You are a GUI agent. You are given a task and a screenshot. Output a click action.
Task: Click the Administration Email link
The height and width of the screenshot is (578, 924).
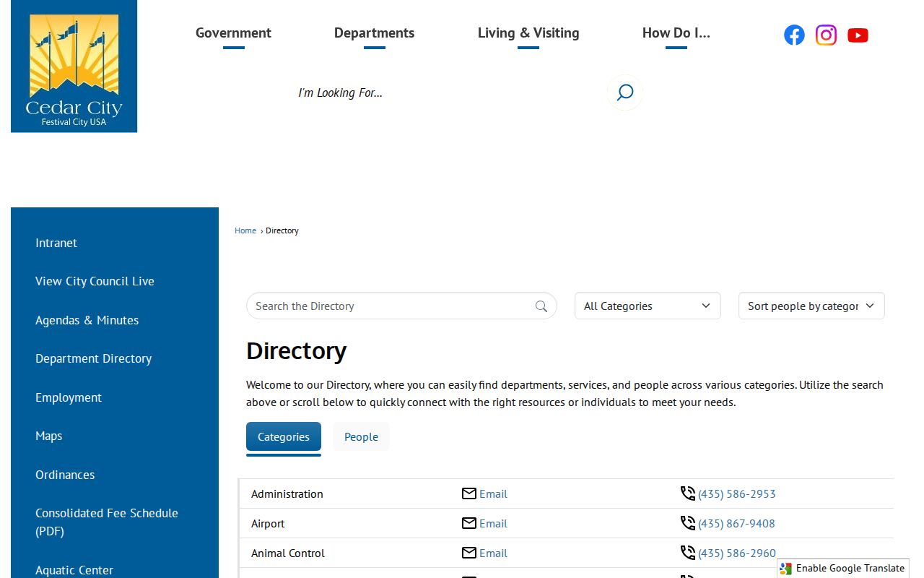pos(493,493)
